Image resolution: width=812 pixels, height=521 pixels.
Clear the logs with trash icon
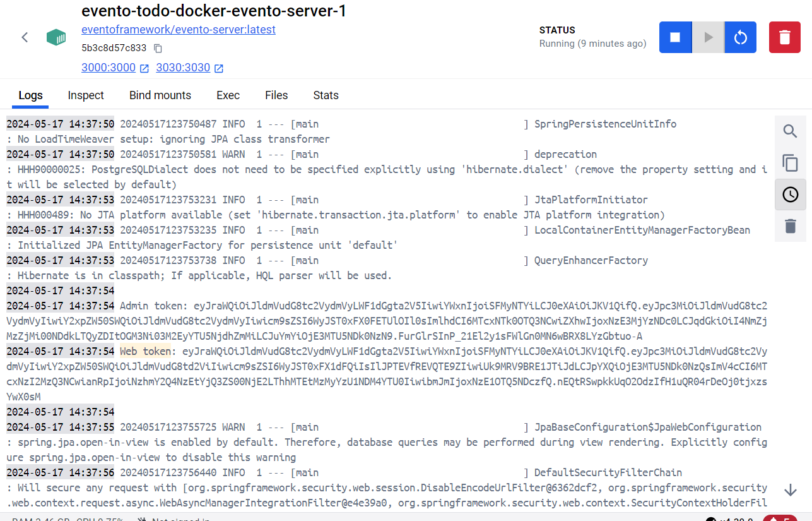[x=790, y=226]
